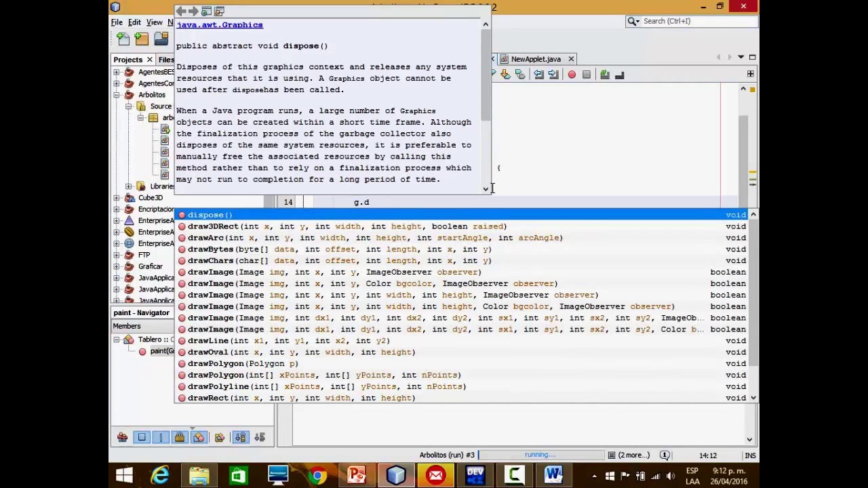This screenshot has width=868, height=488.
Task: Collapse the Tablero class in Navigator
Action: (117, 340)
